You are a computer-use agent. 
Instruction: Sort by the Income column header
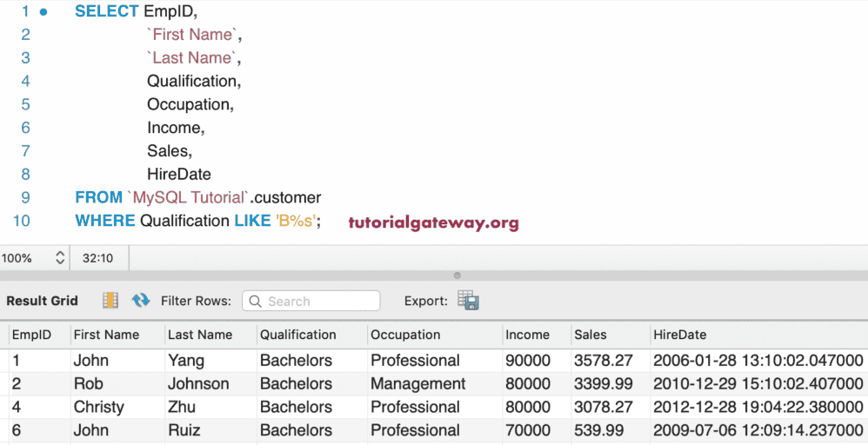(528, 335)
